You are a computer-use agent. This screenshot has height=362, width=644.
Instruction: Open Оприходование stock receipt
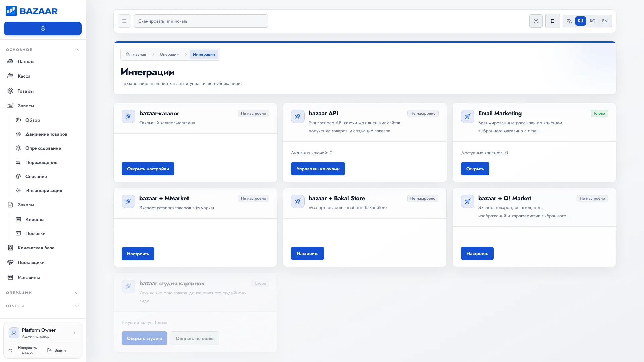46,148
